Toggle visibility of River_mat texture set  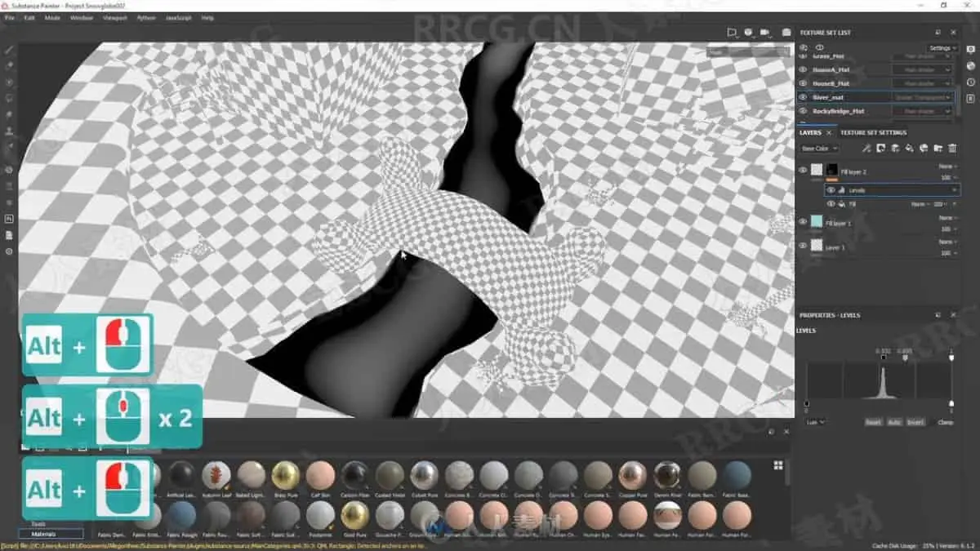(x=803, y=97)
